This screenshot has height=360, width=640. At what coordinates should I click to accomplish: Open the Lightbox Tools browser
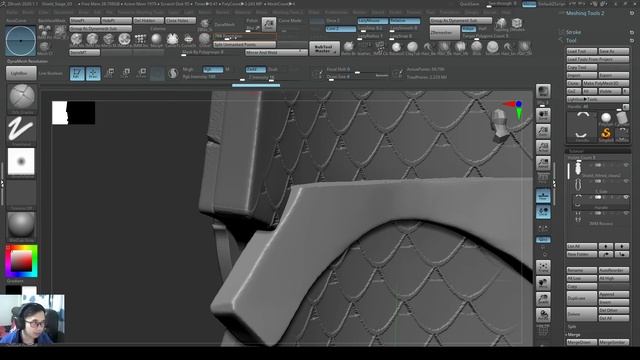pos(598,99)
